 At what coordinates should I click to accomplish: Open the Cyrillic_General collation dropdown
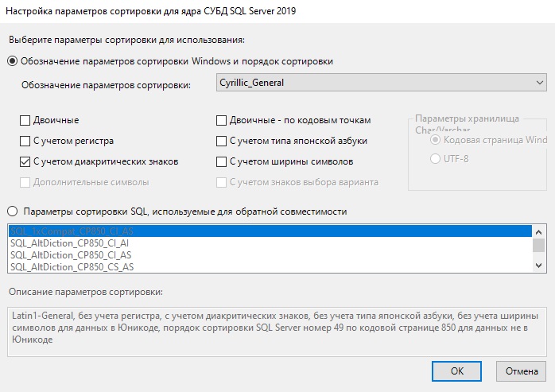[x=381, y=83]
